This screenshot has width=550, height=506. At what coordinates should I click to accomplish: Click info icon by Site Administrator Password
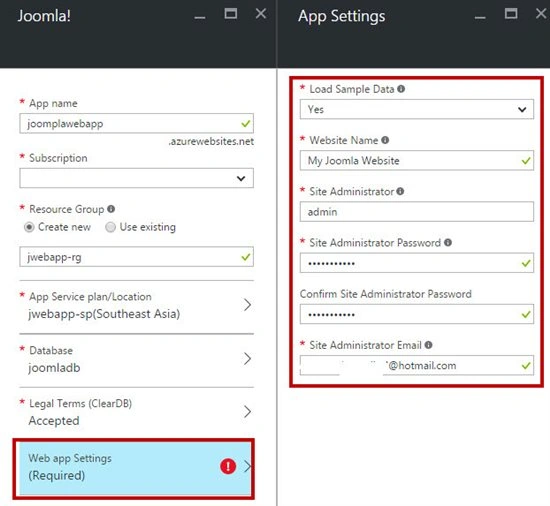tap(448, 243)
